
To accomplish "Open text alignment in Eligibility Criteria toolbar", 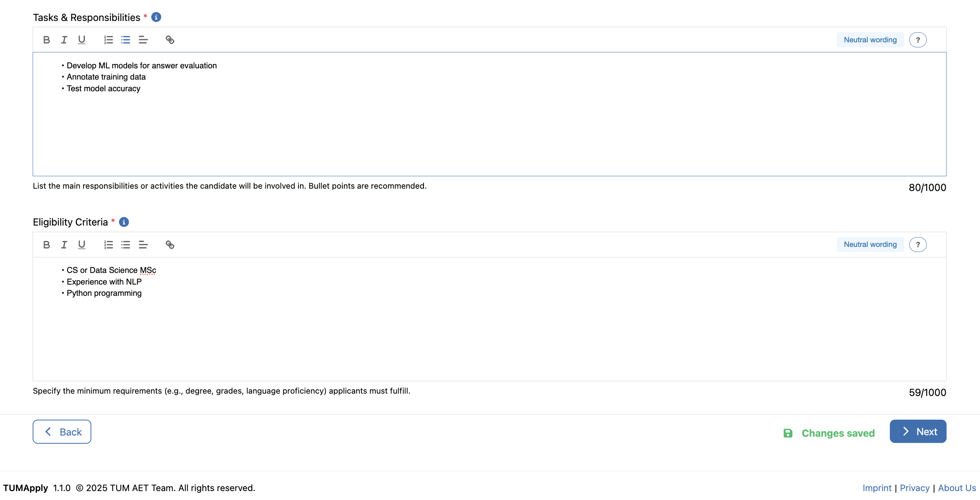I will [143, 245].
